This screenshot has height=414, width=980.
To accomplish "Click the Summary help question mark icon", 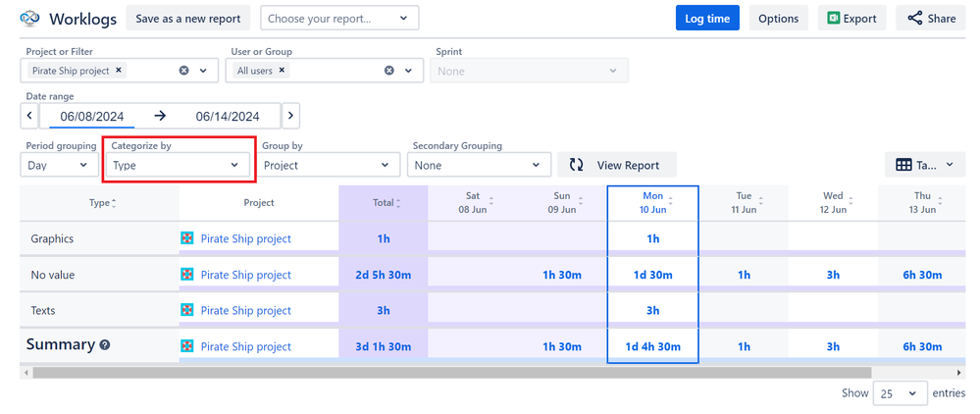I will pyautogui.click(x=105, y=345).
